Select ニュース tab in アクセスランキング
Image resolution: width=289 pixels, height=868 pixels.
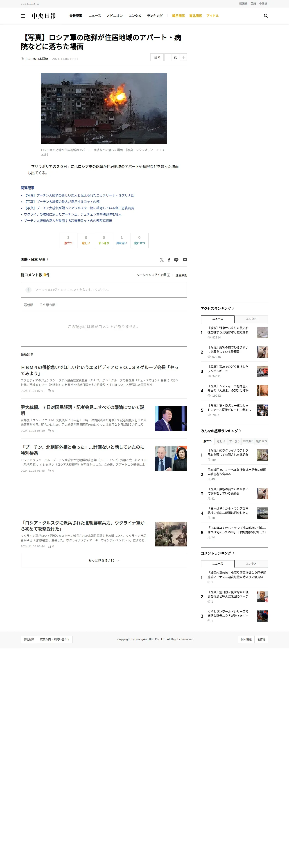tap(218, 319)
